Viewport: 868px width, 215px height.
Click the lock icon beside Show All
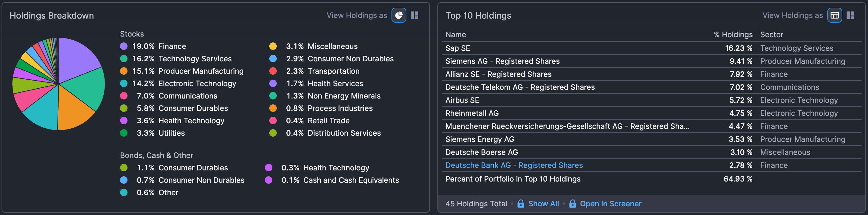[521, 204]
